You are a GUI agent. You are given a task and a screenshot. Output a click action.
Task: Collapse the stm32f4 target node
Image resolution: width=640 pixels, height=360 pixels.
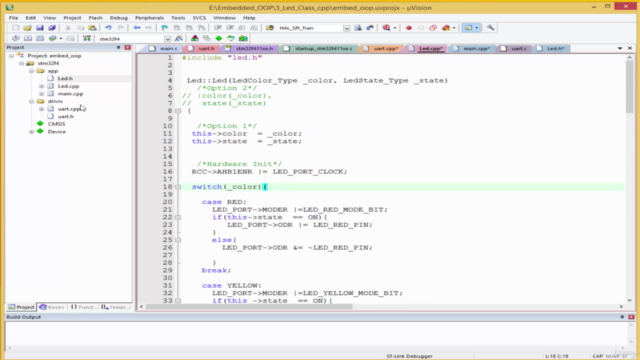[21, 64]
